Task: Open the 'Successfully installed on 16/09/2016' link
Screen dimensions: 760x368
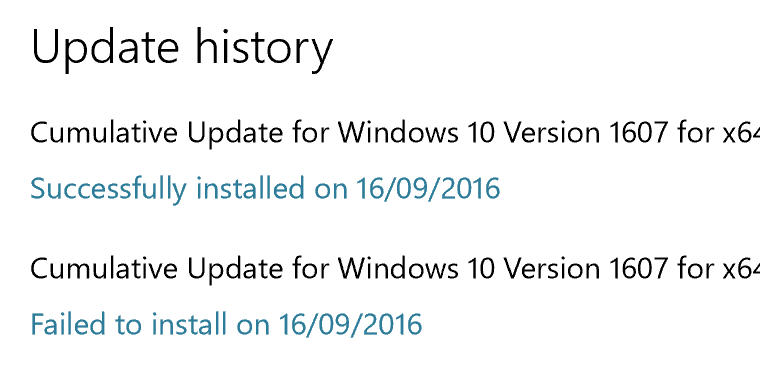Action: point(265,189)
